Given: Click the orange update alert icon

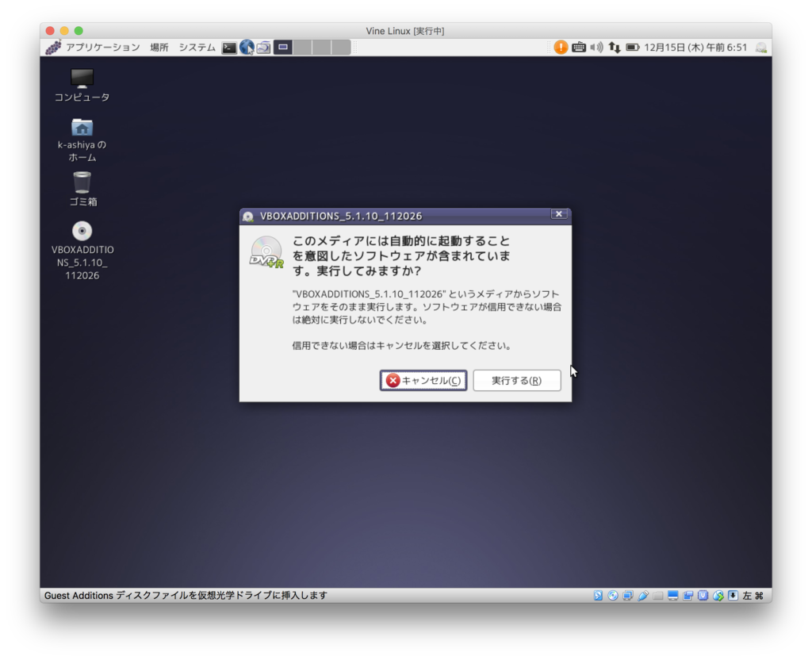Looking at the screenshot, I should 561,47.
